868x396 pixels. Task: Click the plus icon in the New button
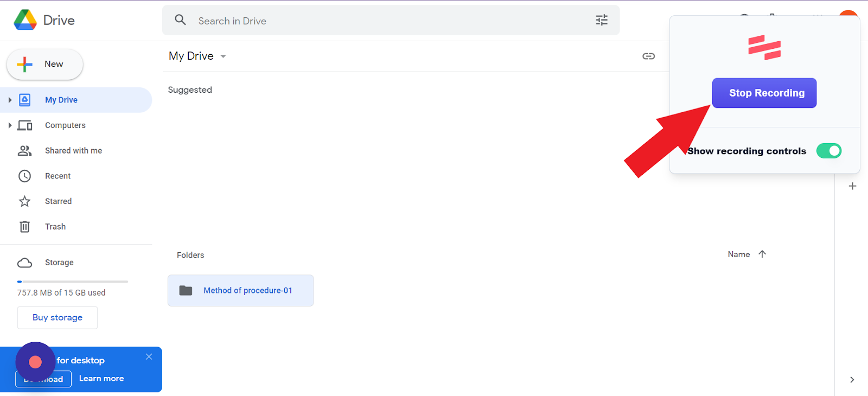(24, 64)
